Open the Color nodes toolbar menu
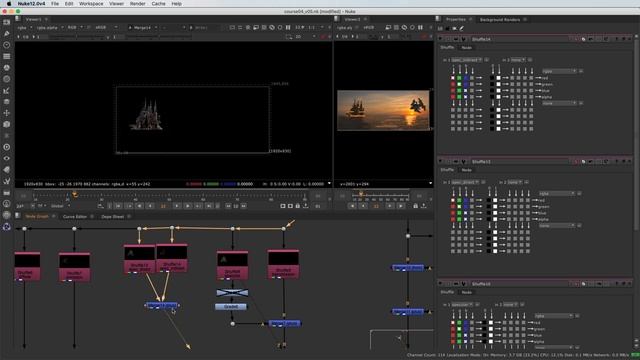Viewport: 640px width, 360px height. coord(7,68)
